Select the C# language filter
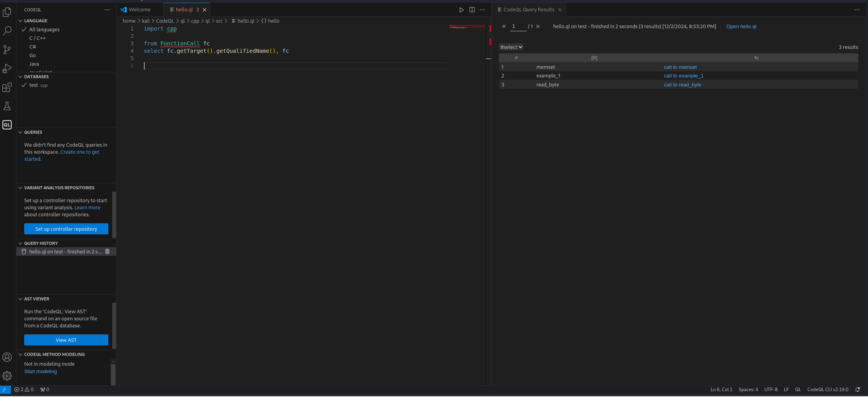The height and width of the screenshot is (397, 868). click(32, 47)
